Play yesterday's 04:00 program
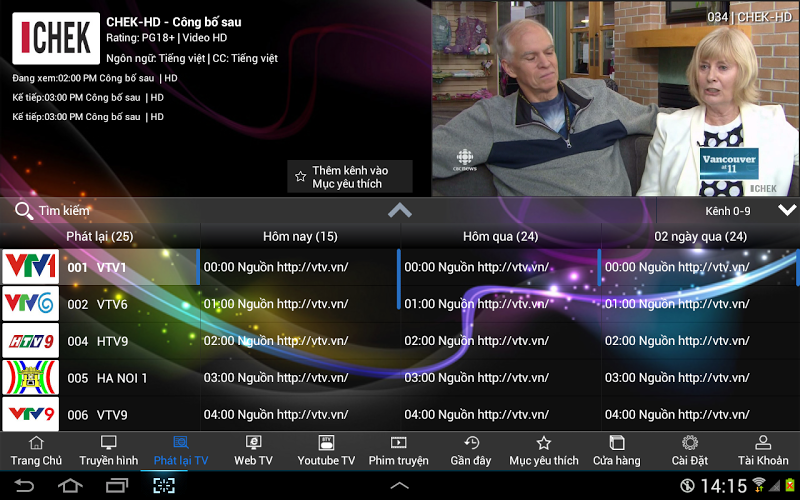The image size is (800, 500). pos(501,414)
